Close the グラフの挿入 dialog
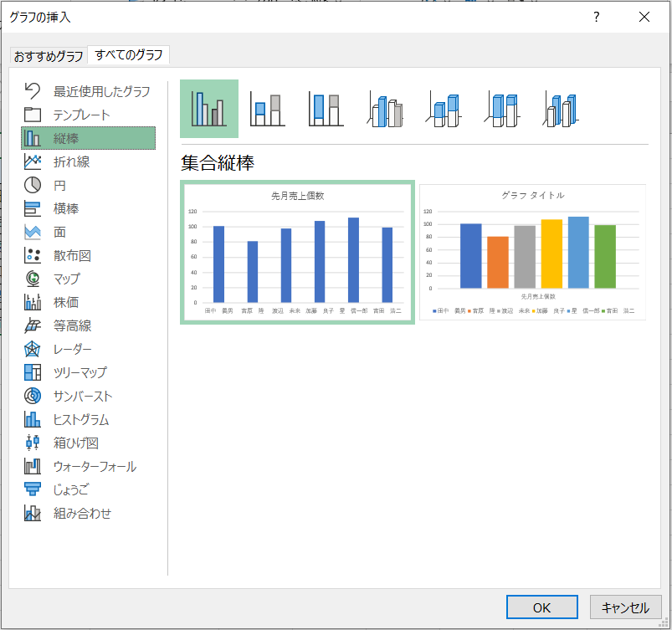 [x=644, y=17]
